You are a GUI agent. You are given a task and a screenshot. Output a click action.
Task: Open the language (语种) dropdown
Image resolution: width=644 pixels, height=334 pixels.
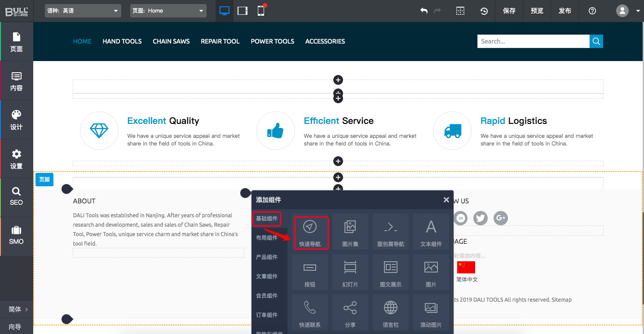[83, 11]
